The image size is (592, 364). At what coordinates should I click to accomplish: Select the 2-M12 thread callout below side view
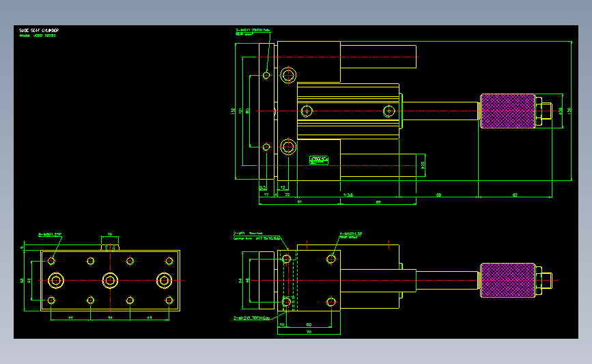252,318
